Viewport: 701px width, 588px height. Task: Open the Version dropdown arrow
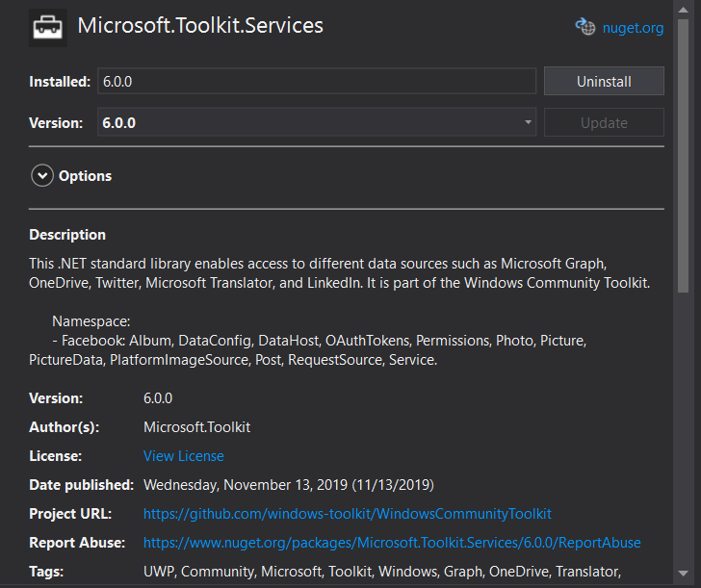529,123
